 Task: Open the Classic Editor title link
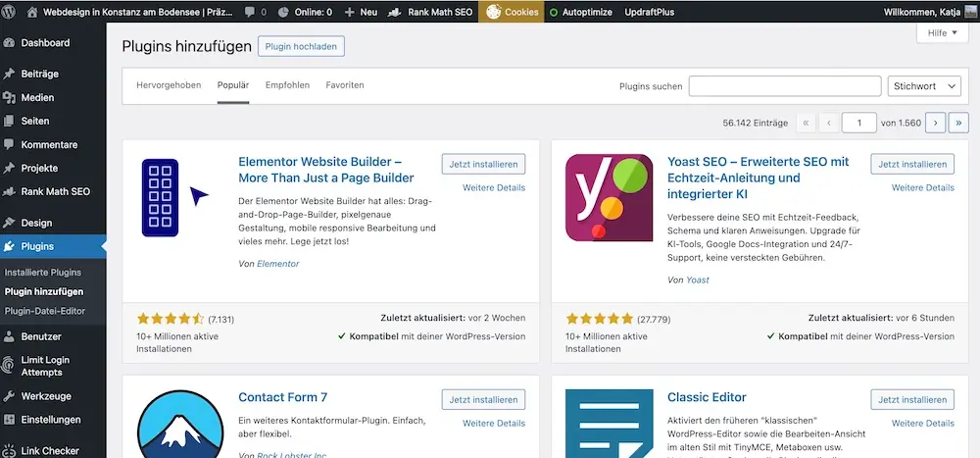[x=707, y=397]
